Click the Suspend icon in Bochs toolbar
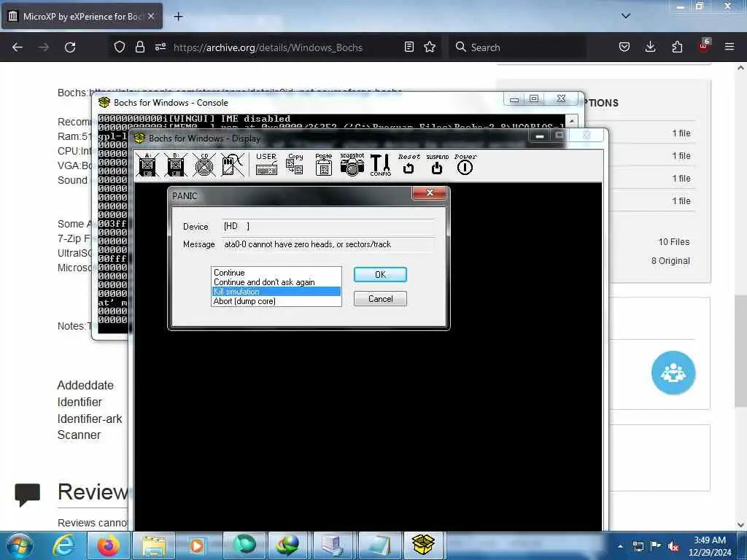The image size is (747, 560). coord(437,165)
